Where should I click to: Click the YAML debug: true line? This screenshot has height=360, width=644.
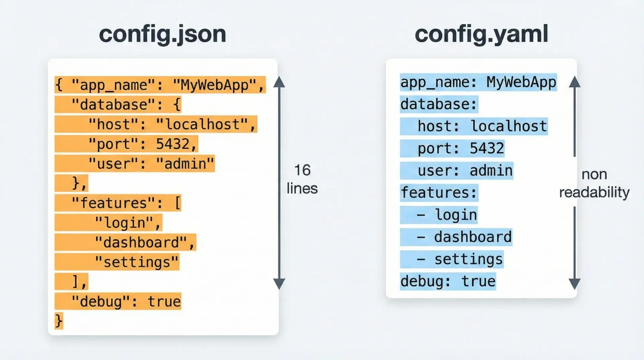tap(448, 281)
